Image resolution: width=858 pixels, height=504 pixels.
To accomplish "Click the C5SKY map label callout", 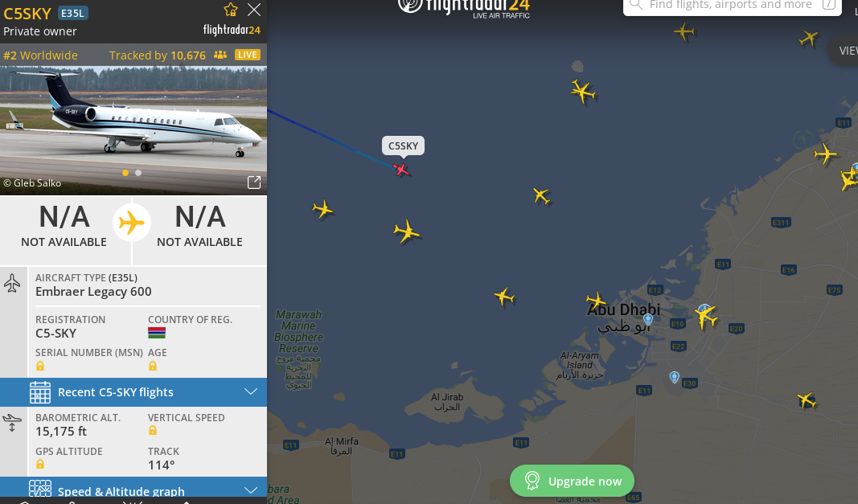I will click(x=404, y=146).
